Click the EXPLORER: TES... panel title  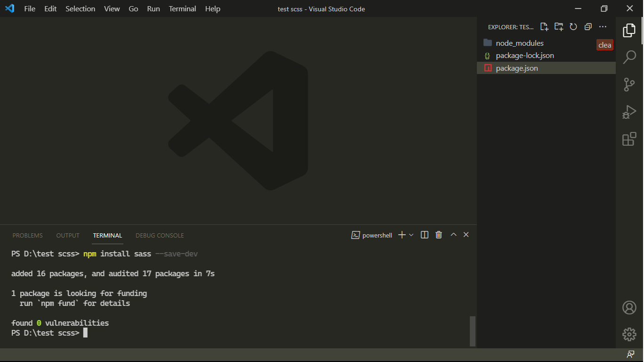pyautogui.click(x=511, y=27)
